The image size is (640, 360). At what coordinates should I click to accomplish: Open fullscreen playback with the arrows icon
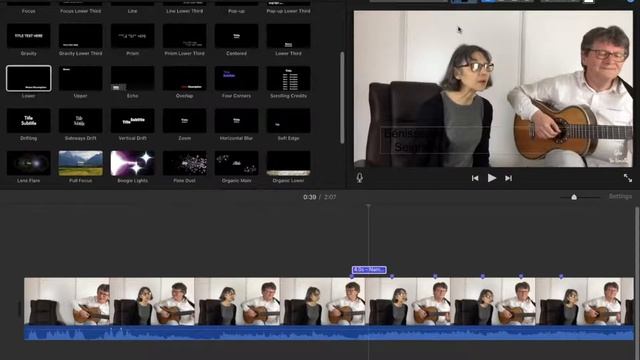(628, 178)
